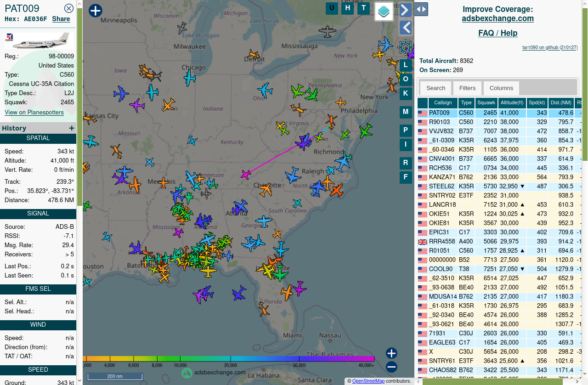Image resolution: width=588 pixels, height=385 pixels.
Task: Click the round plus button at map top-left
Action: 95,11
